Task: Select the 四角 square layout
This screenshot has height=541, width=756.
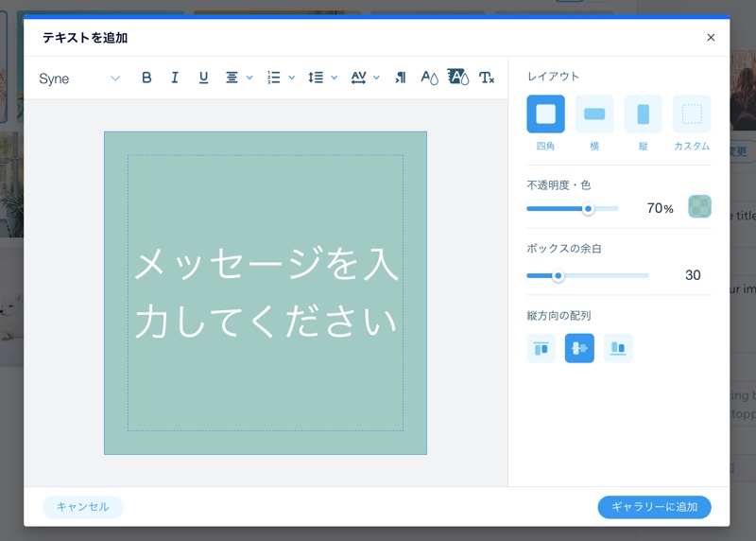Action: (x=545, y=114)
